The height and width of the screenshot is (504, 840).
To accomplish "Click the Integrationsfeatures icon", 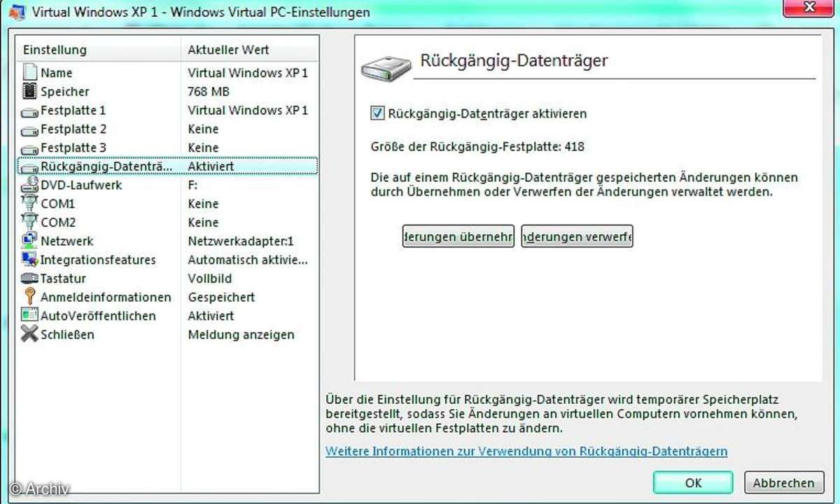I will (x=29, y=260).
